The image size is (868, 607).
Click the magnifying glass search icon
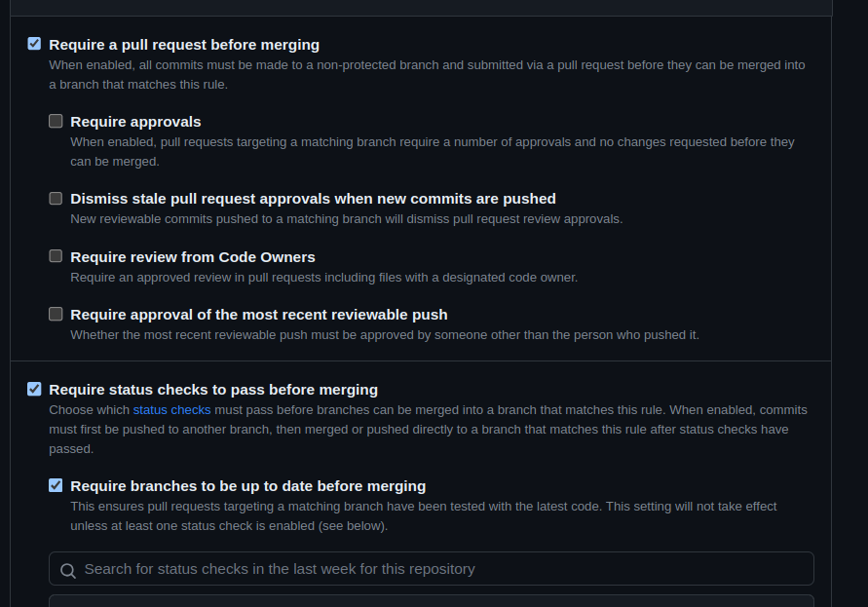coord(67,570)
